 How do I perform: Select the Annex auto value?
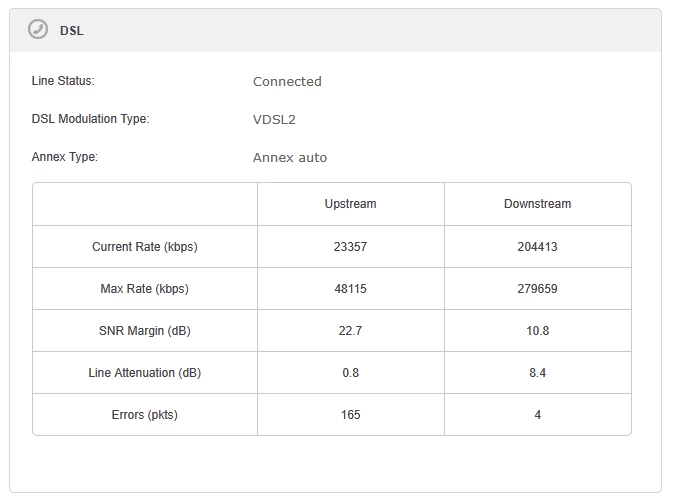click(x=290, y=158)
